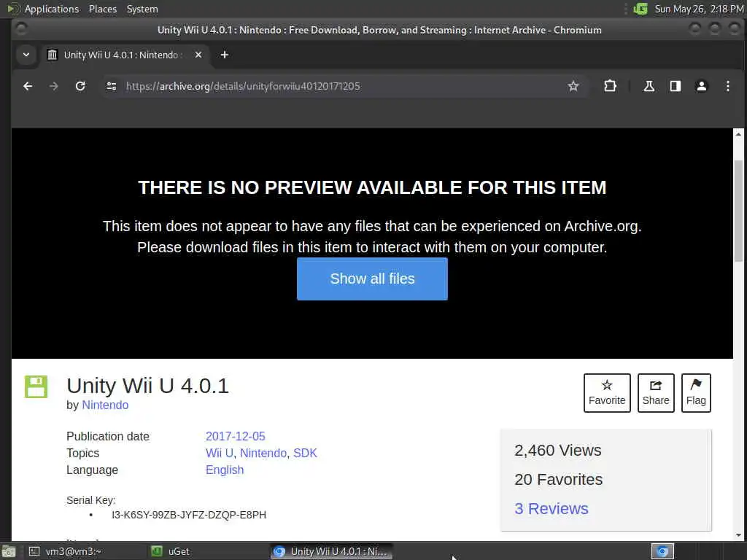Viewport: 747px width, 560px height.
Task: Click the uGet tray icon in top panel
Action: (640, 9)
